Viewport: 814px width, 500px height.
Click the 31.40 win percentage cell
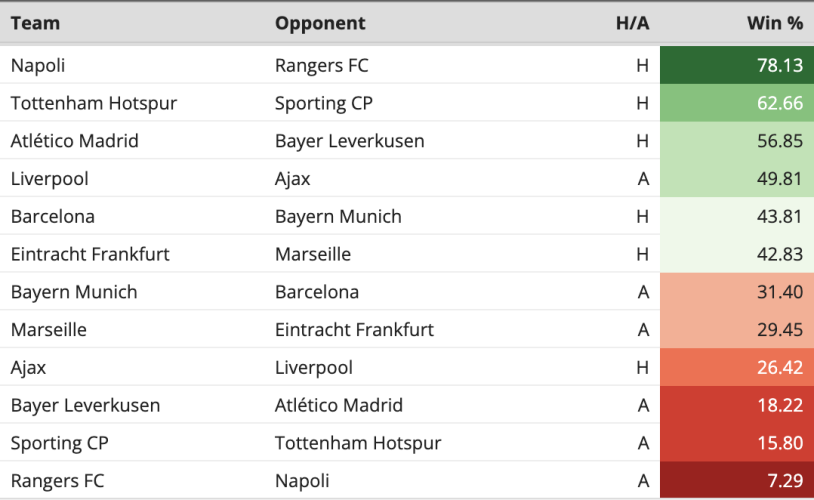coord(737,292)
